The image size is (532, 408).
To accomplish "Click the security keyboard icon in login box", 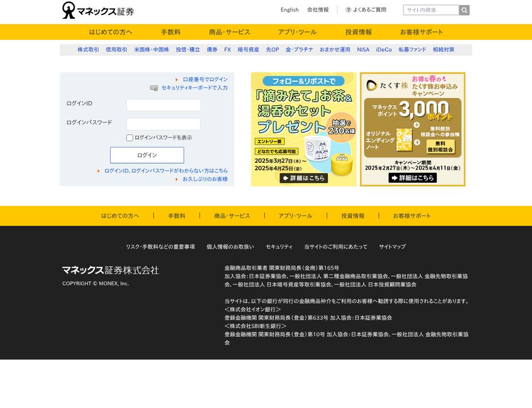I will pos(154,87).
